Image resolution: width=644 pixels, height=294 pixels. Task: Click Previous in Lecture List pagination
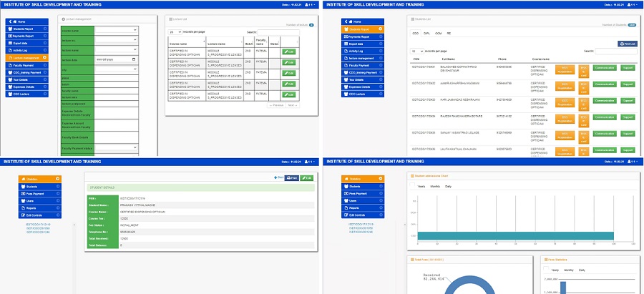click(276, 105)
